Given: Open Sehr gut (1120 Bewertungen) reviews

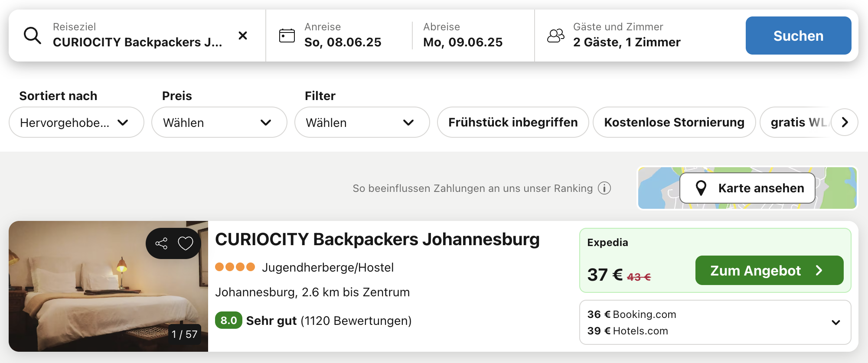Looking at the screenshot, I should coord(329,321).
